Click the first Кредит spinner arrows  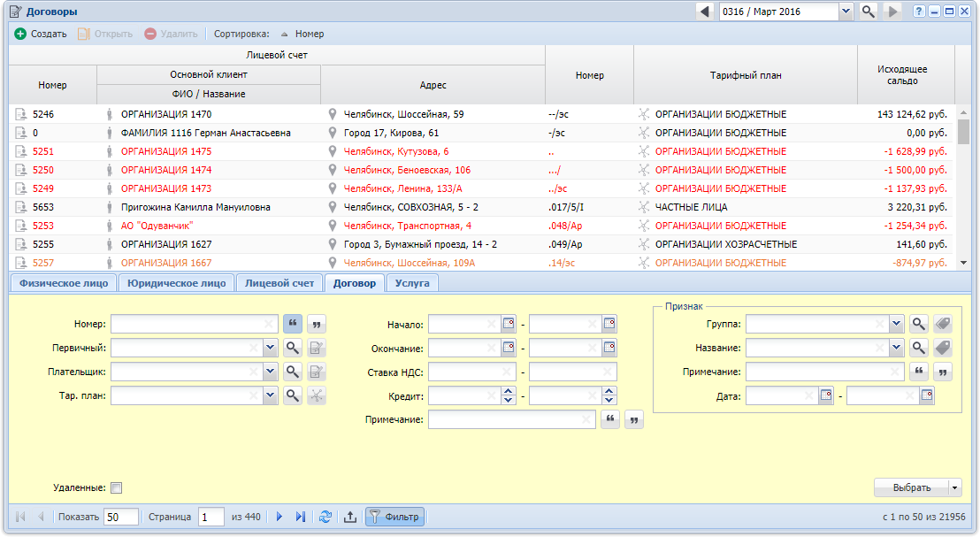509,395
